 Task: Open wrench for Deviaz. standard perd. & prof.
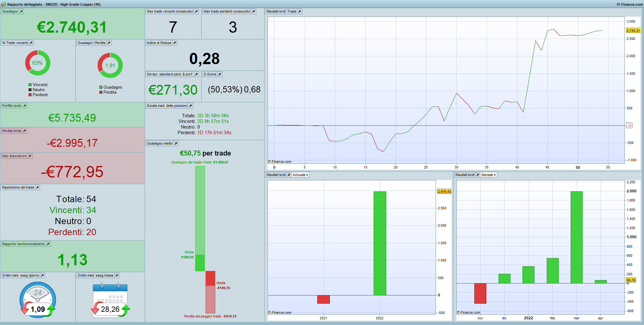tap(196, 74)
